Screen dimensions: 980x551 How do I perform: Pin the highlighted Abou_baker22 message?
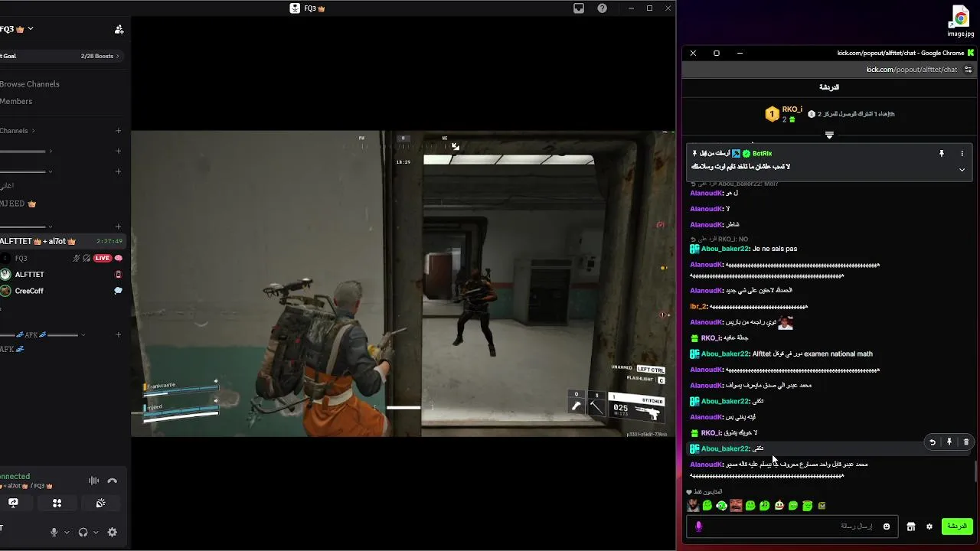click(x=949, y=442)
